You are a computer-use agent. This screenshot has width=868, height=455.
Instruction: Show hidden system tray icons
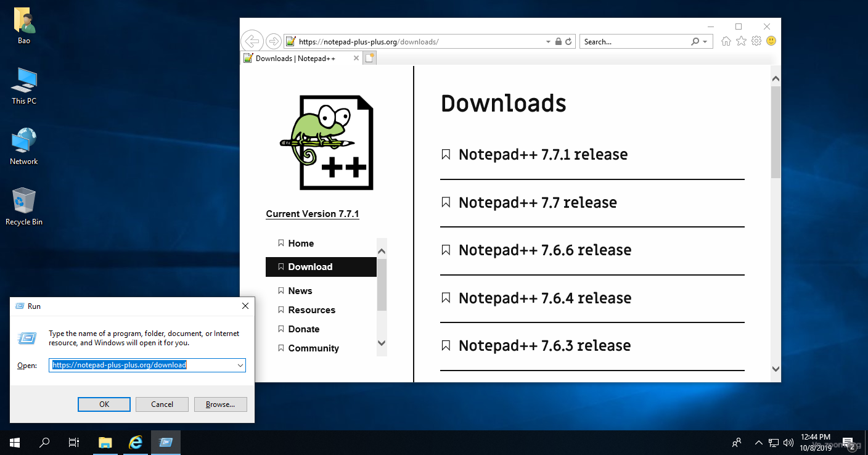[758, 443]
